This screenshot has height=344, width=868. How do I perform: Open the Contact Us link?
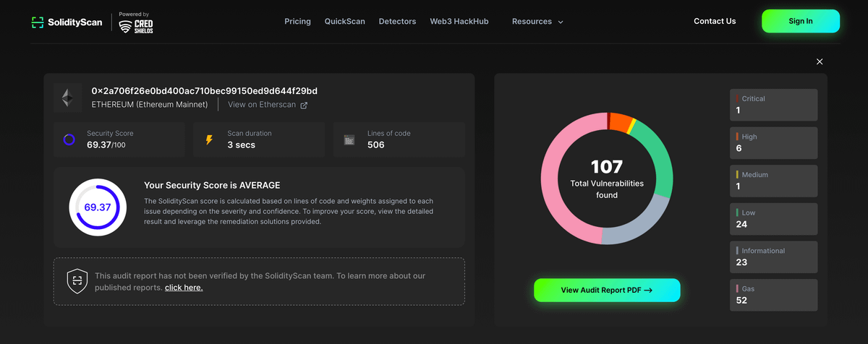714,22
